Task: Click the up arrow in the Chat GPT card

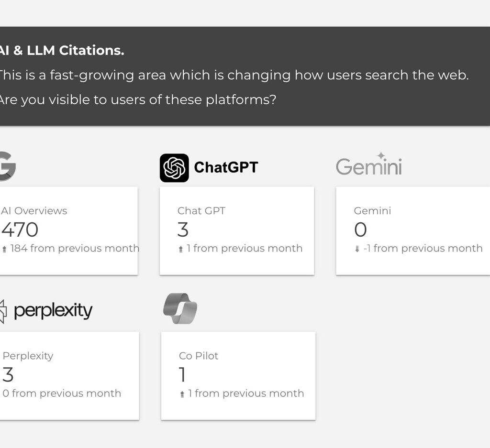Action: 181,249
